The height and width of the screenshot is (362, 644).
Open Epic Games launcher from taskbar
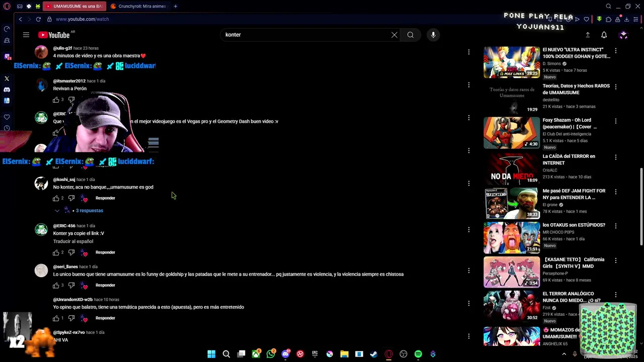(x=315, y=354)
